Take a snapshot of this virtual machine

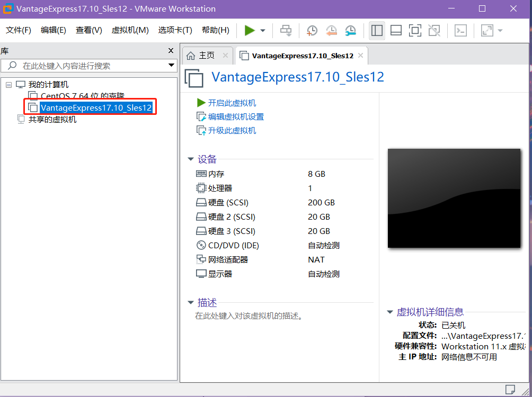pos(312,30)
